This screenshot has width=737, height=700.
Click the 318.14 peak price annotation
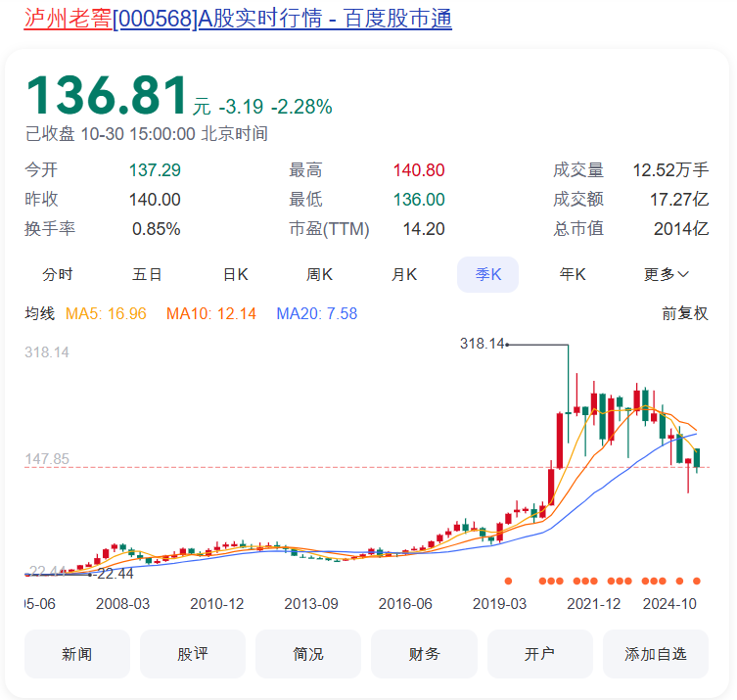click(x=482, y=344)
